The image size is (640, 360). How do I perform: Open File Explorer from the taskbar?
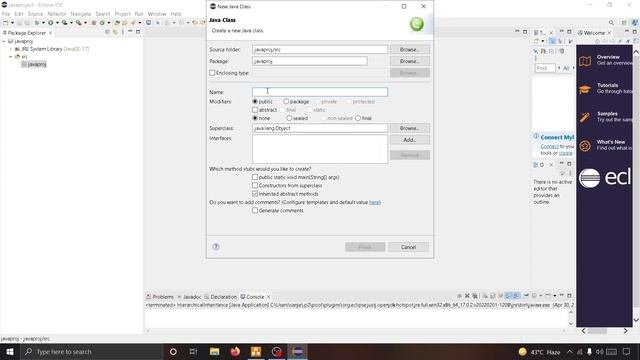point(214,351)
